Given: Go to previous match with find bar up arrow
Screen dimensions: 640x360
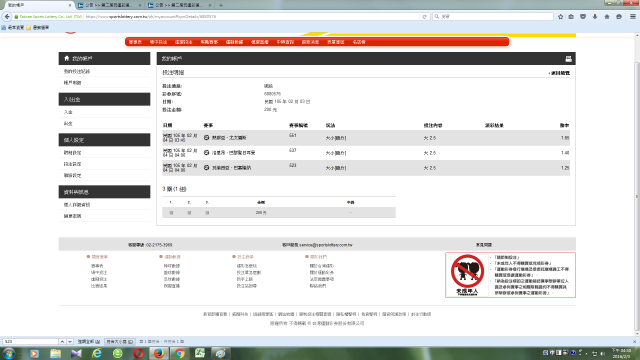Looking at the screenshot, I should [62, 341].
